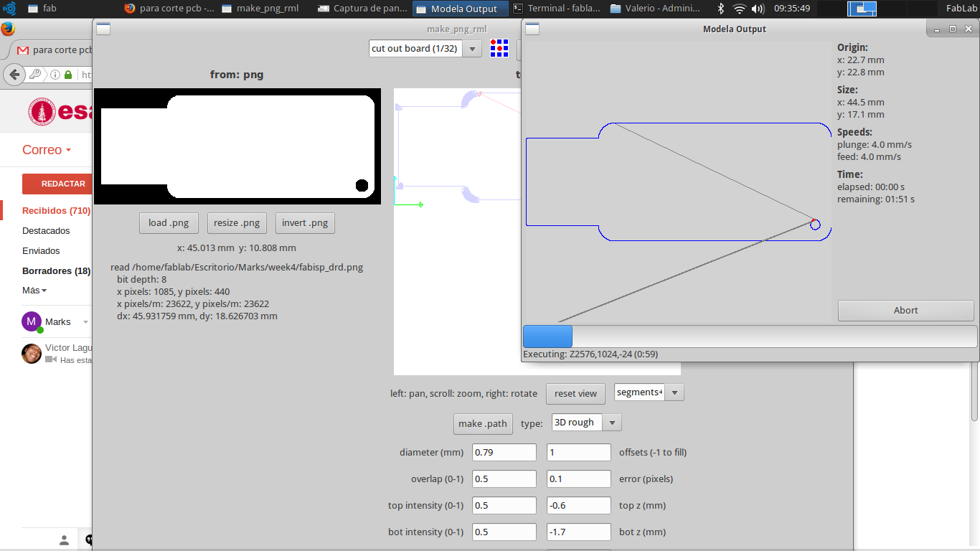
Task: Click the invert .png button
Action: (x=305, y=223)
